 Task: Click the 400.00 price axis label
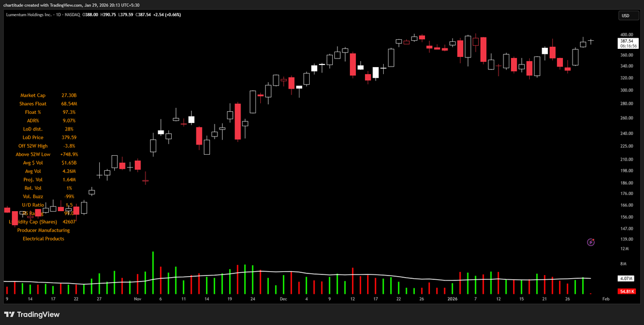click(626, 34)
